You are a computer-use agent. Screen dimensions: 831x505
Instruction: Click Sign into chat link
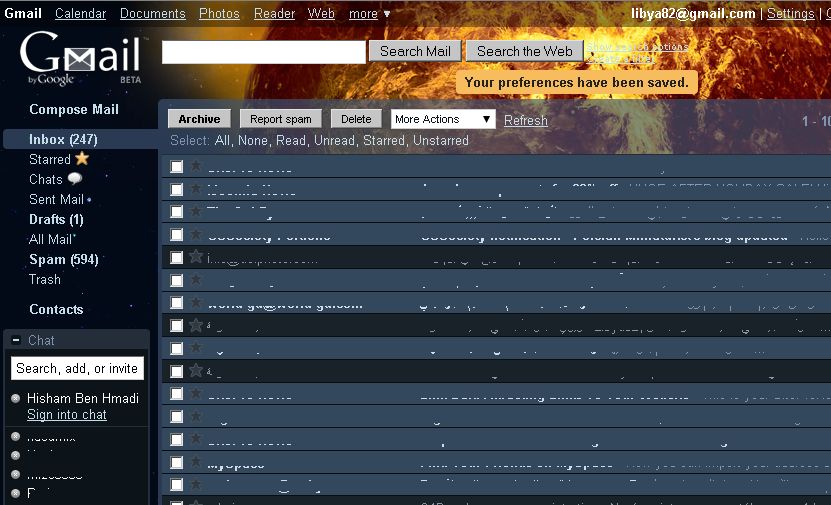point(67,415)
